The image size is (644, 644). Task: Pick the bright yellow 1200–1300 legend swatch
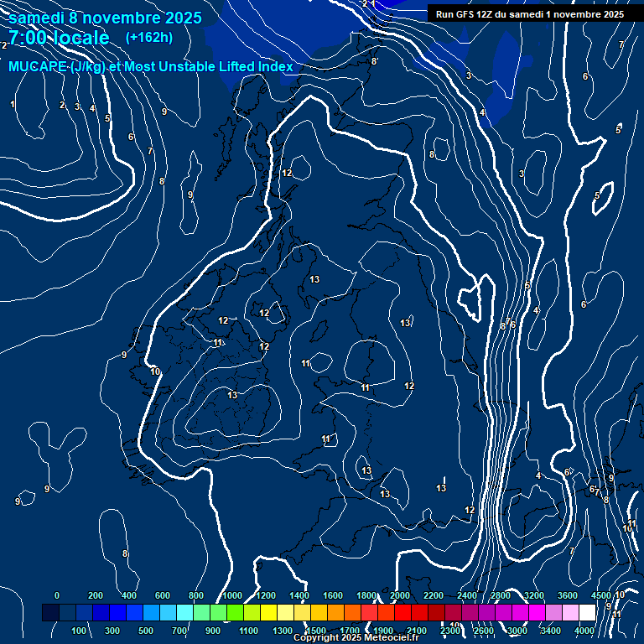pyautogui.click(x=268, y=612)
